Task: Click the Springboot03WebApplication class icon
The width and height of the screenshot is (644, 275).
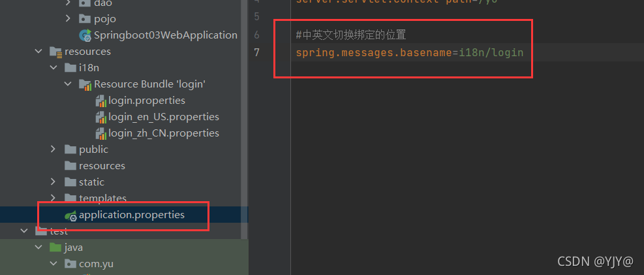Action: pyautogui.click(x=85, y=35)
